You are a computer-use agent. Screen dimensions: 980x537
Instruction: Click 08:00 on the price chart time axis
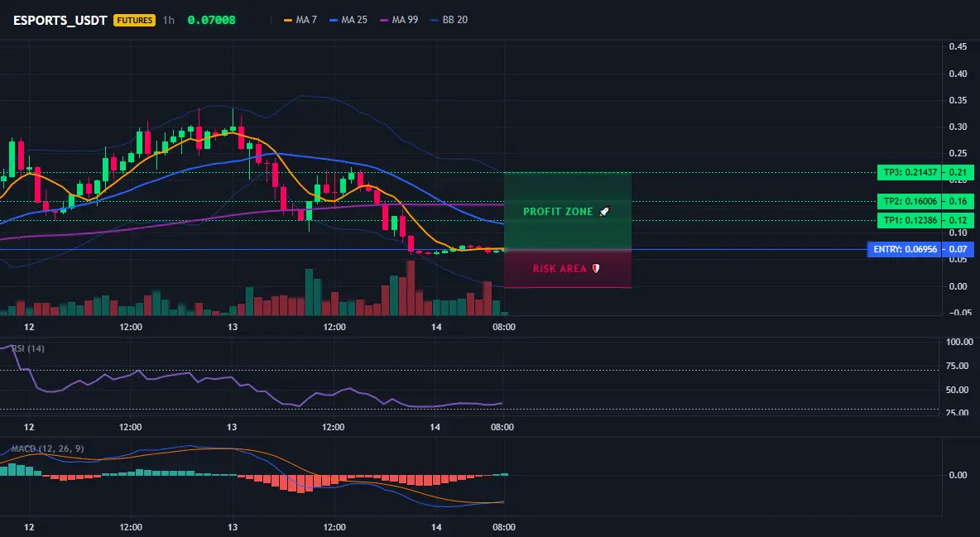point(504,327)
